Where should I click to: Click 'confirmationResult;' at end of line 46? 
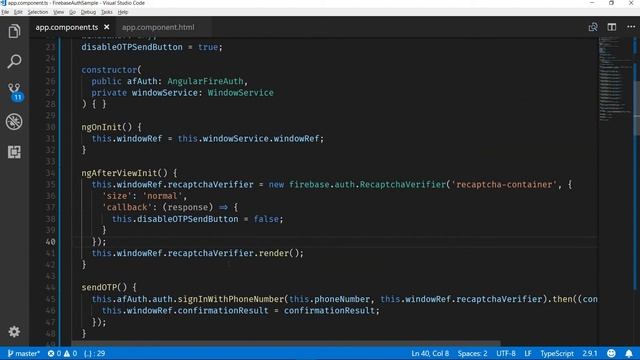click(332, 311)
